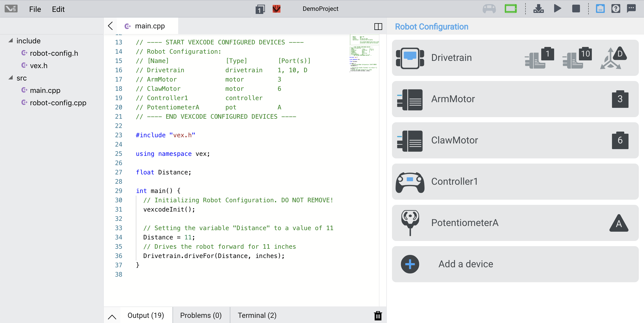The image size is (644, 323).
Task: Collapse the include folder
Action: (11, 41)
